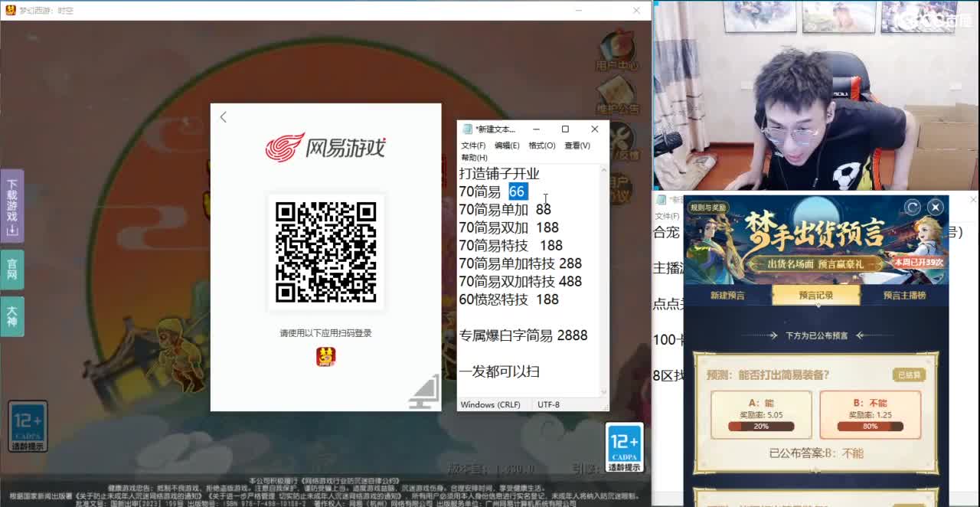Click the line 70简易特技 188
This screenshot has height=507, width=980.
pyautogui.click(x=511, y=245)
